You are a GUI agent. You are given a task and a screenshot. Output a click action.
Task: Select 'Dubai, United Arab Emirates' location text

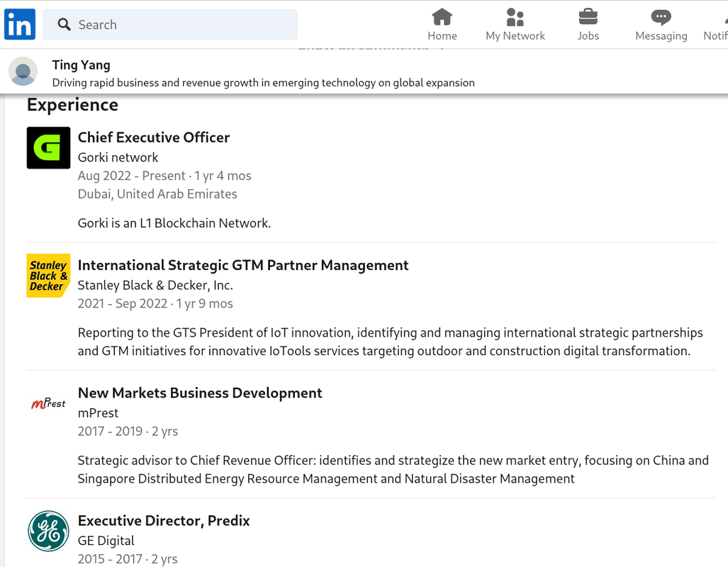[x=157, y=194]
